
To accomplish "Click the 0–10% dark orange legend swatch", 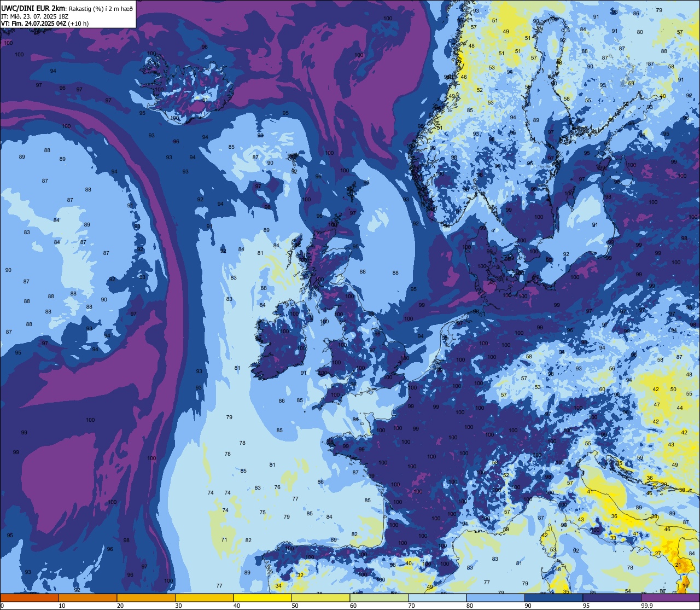I will coord(30,597).
